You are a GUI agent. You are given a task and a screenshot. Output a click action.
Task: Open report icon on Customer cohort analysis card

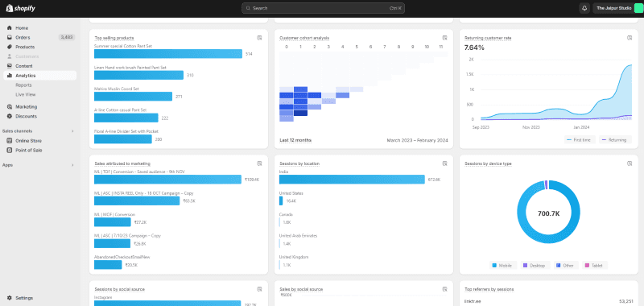(x=444, y=38)
